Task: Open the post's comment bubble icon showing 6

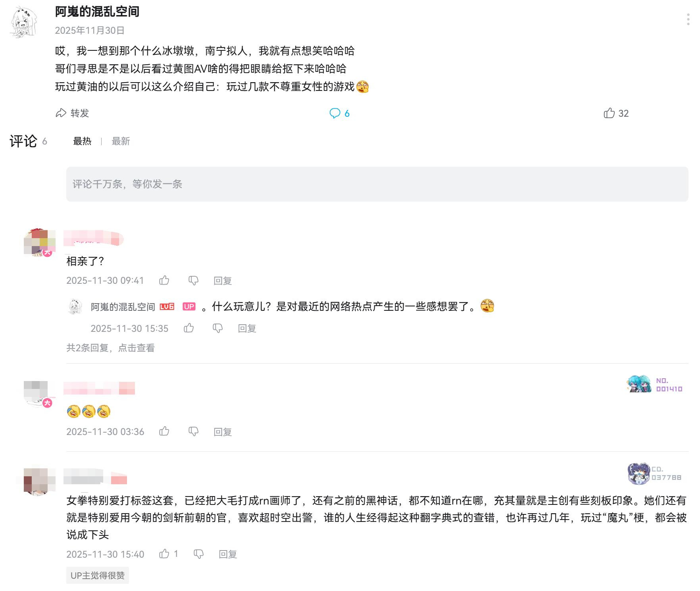Action: (335, 114)
